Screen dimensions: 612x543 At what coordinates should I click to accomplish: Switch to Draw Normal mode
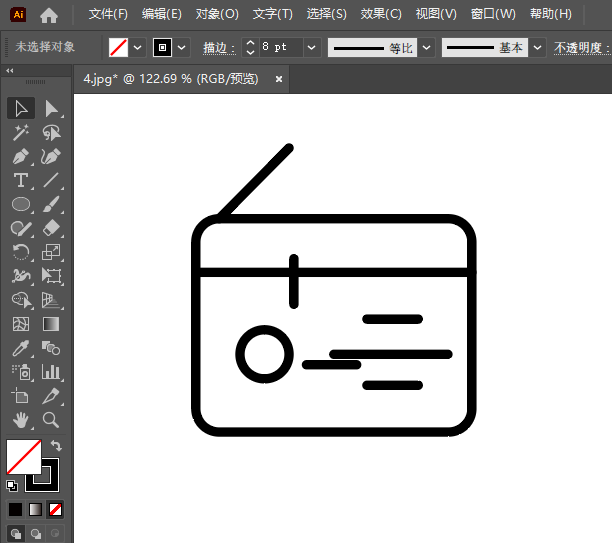point(16,533)
